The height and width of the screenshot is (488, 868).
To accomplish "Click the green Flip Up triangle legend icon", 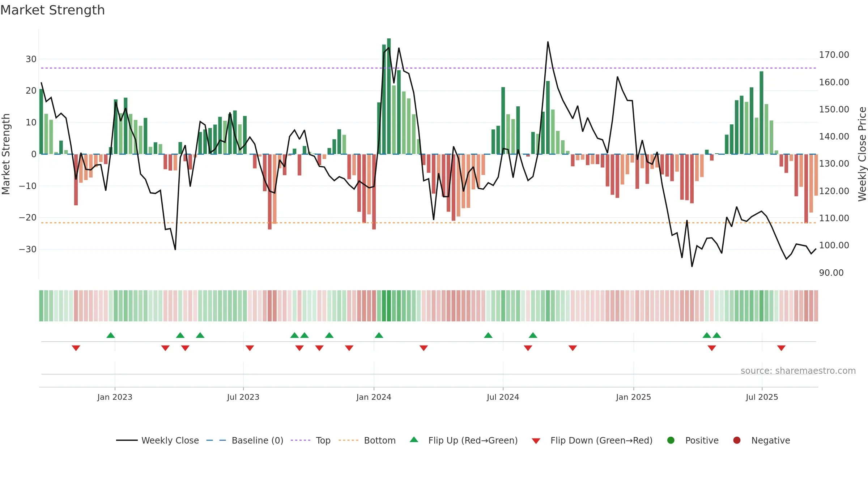I will [x=414, y=440].
